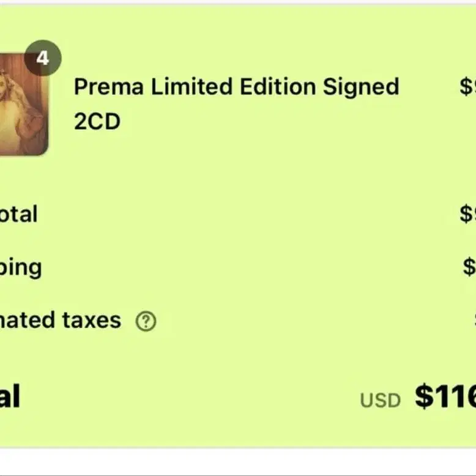Click the item price beside product title
The height and width of the screenshot is (476, 476).
[467, 87]
